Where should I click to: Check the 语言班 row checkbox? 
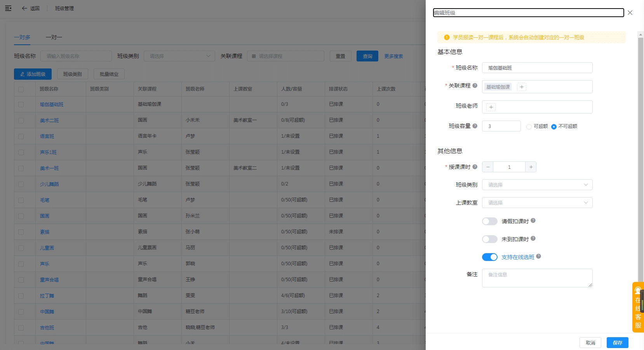(x=21, y=136)
